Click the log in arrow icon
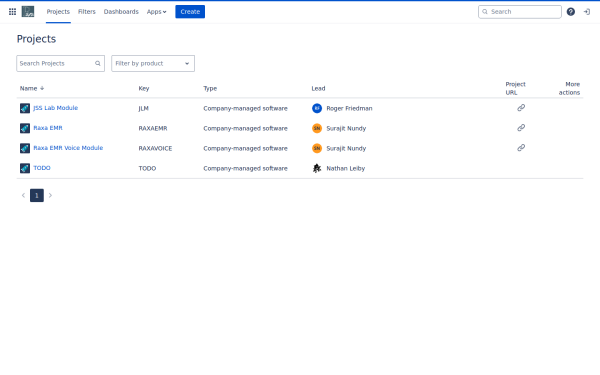 click(x=587, y=12)
